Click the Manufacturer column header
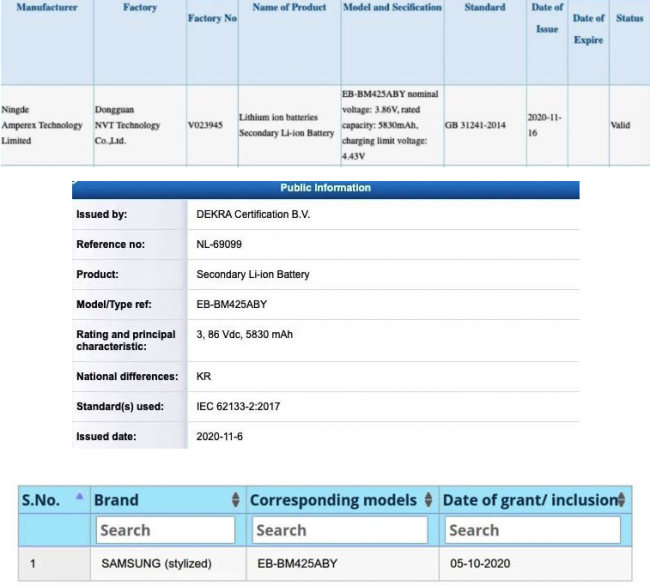This screenshot has height=586, width=650. coord(42,8)
